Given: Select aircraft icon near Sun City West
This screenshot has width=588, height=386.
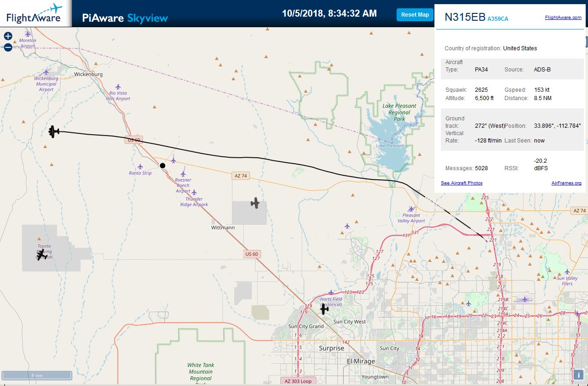Looking at the screenshot, I should click(325, 309).
